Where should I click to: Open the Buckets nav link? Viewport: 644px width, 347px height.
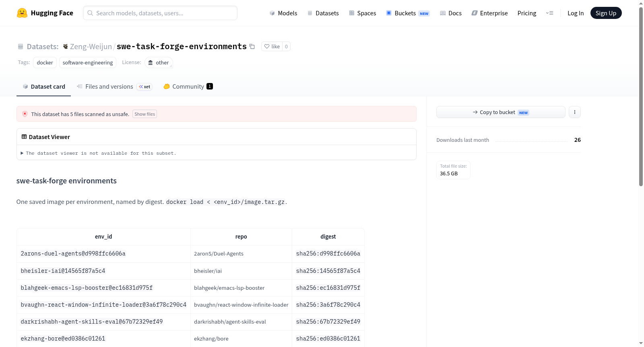point(407,13)
